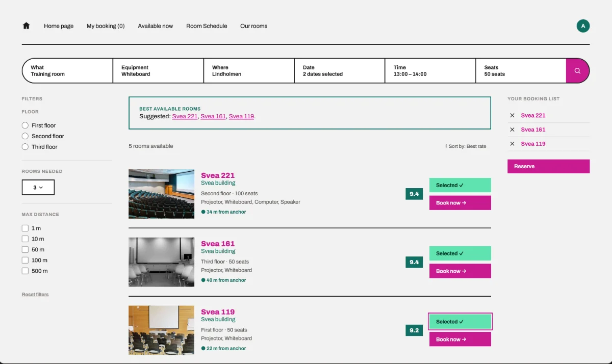Open Svea 119 room title
The height and width of the screenshot is (364, 612).
tap(218, 312)
